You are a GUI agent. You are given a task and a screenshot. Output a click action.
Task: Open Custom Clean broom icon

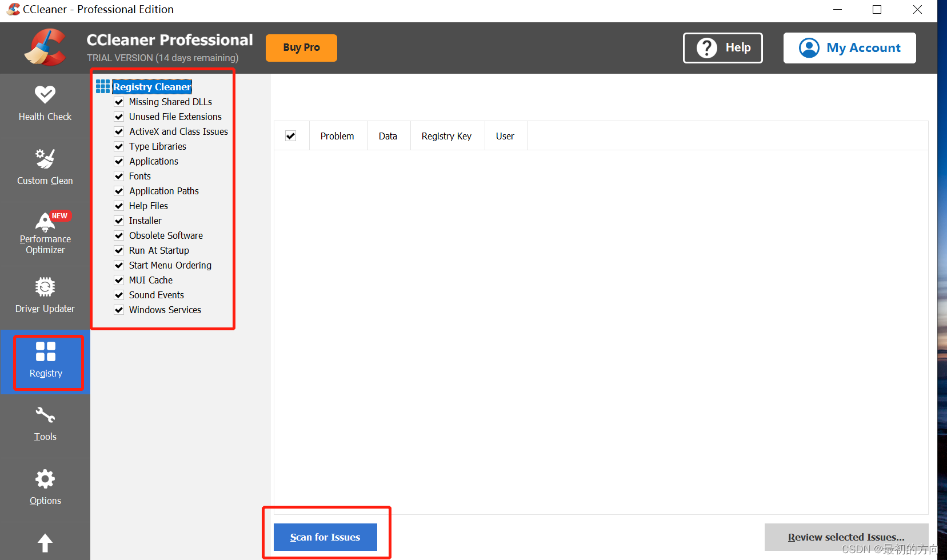pyautogui.click(x=45, y=158)
